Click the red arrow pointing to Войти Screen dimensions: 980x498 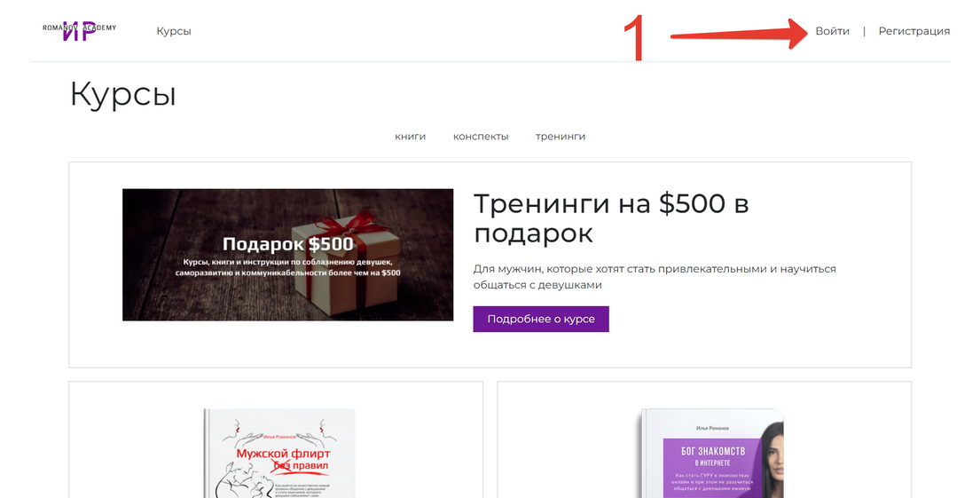(734, 36)
